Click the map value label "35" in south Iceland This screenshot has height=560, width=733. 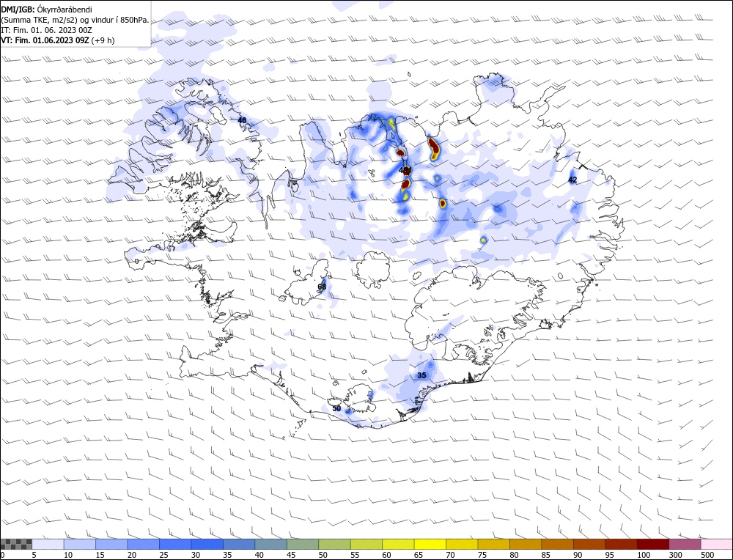click(x=421, y=375)
